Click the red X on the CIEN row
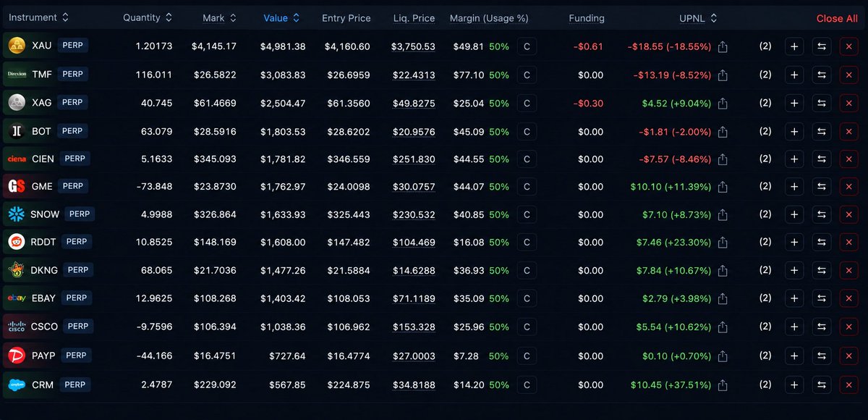Viewport: 868px width, 420px height. pos(849,159)
